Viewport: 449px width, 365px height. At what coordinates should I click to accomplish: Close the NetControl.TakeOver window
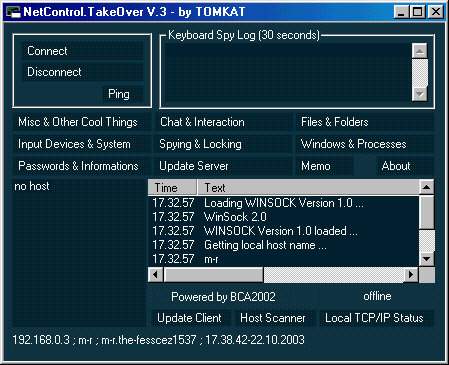[x=436, y=12]
